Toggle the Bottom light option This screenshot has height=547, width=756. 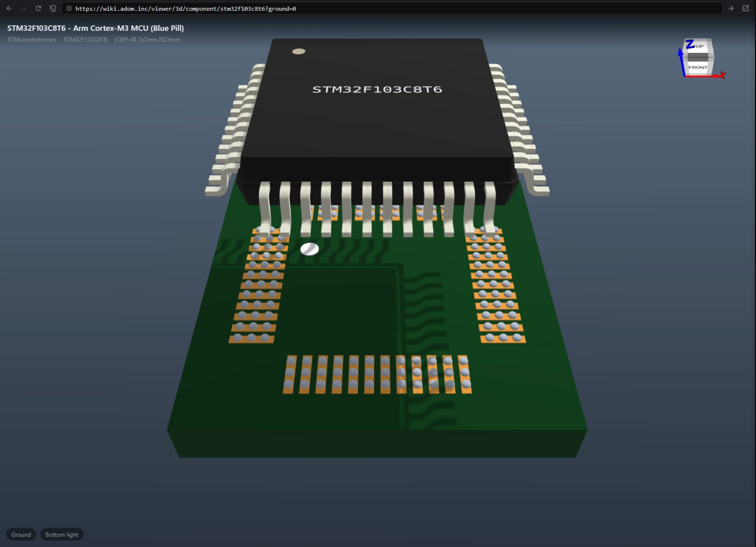(x=62, y=534)
